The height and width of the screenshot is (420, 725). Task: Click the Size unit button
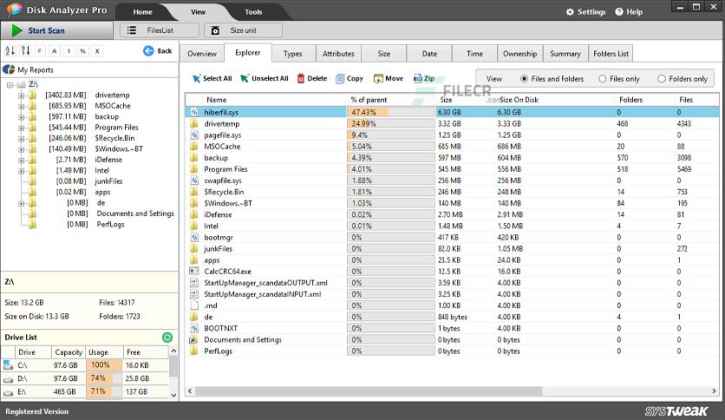(242, 31)
